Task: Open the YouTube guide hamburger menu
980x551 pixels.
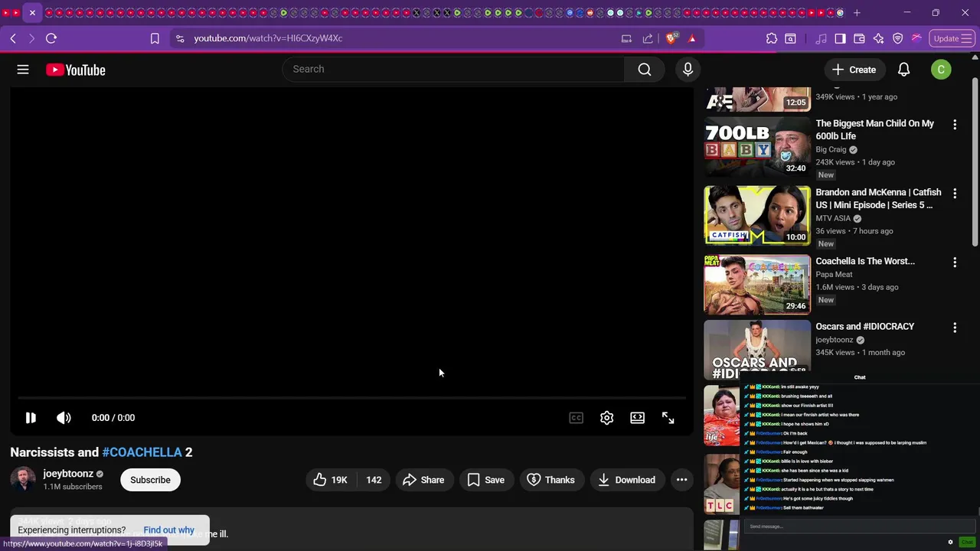Action: click(23, 70)
